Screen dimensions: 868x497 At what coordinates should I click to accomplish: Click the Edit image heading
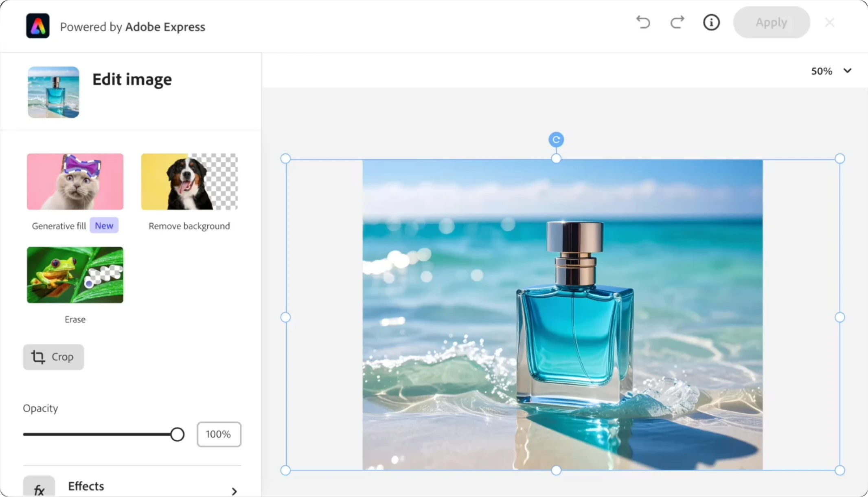coord(132,79)
